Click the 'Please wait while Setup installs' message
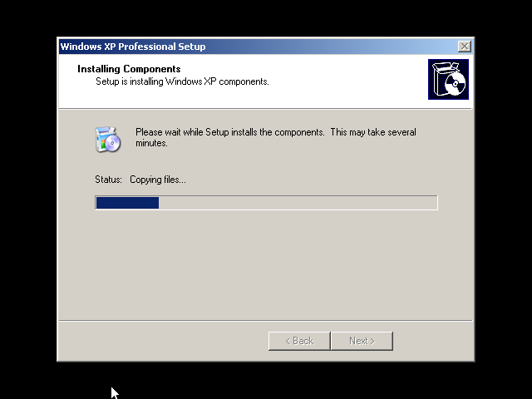 229,132
